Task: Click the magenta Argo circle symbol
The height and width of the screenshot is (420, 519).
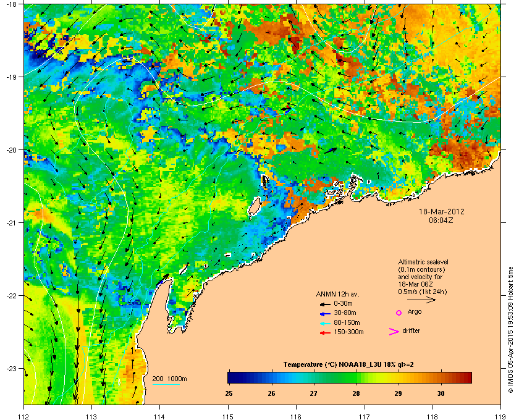Action: click(x=399, y=313)
